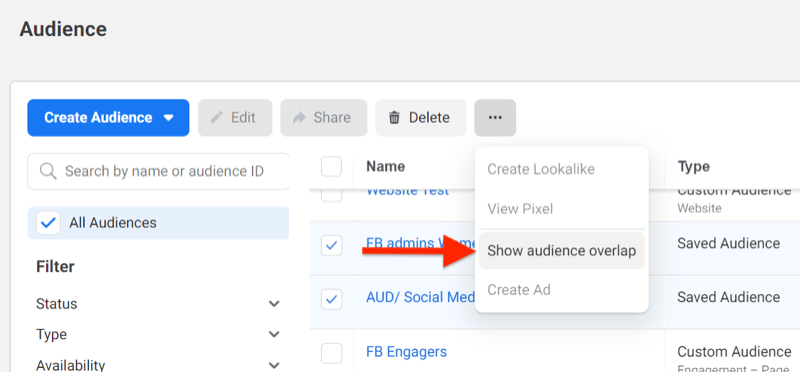Image resolution: width=800 pixels, height=372 pixels.
Task: Click the trash icon on Delete
Action: (394, 118)
